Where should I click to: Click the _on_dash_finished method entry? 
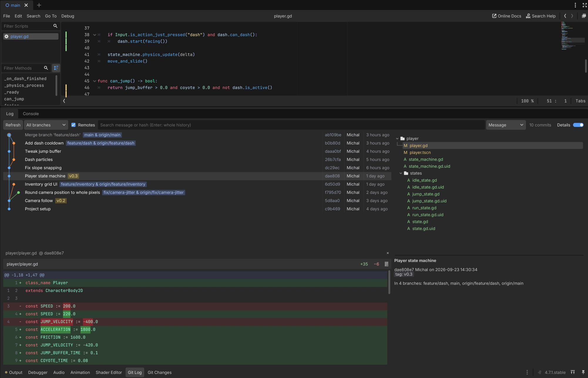pyautogui.click(x=25, y=79)
